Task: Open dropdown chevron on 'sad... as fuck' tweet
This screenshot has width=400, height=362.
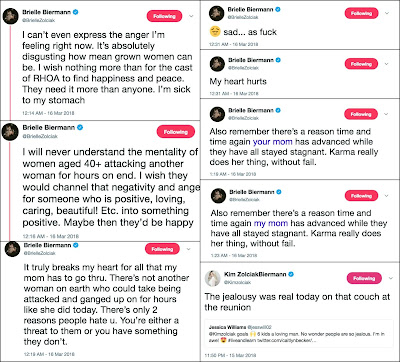Action: [387, 13]
